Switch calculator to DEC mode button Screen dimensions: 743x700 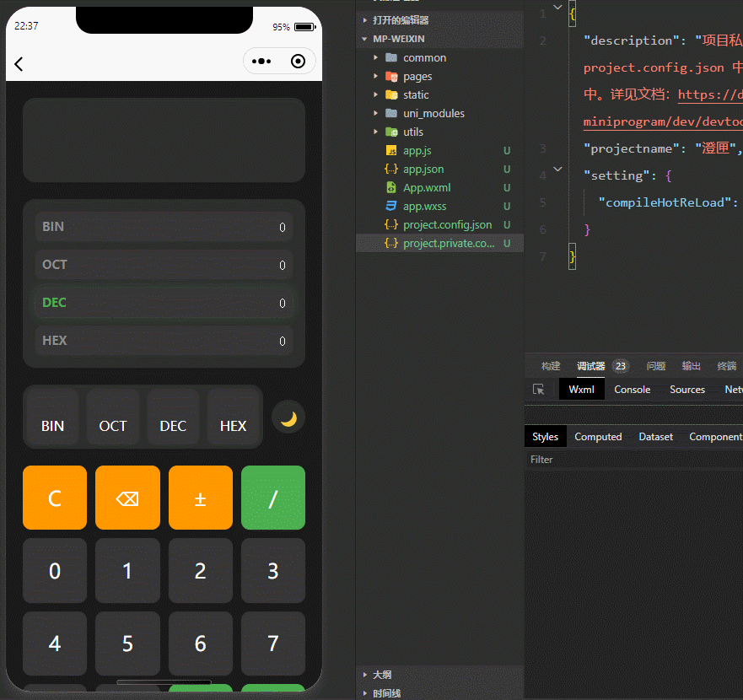(173, 417)
